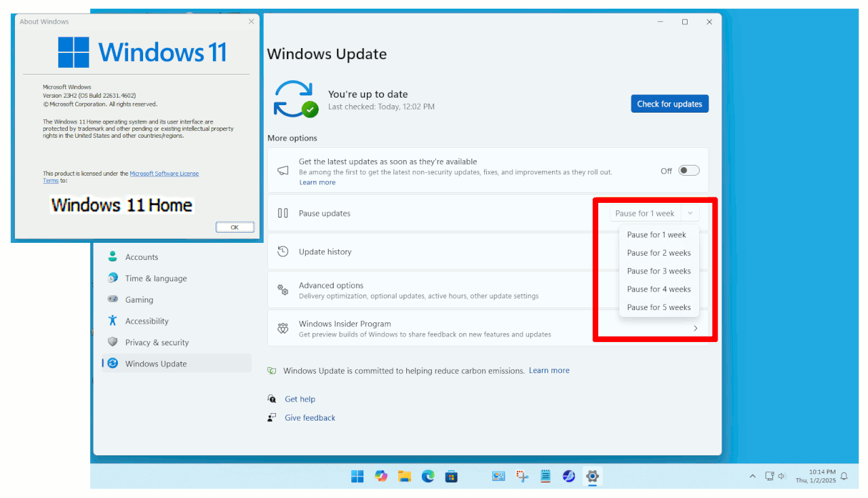Select Accounts in Settings sidebar

[x=142, y=257]
